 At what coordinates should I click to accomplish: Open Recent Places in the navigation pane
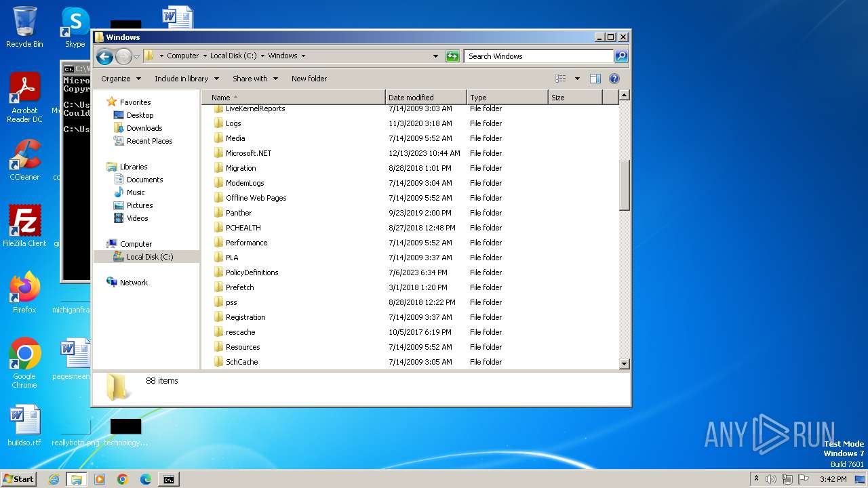149,141
